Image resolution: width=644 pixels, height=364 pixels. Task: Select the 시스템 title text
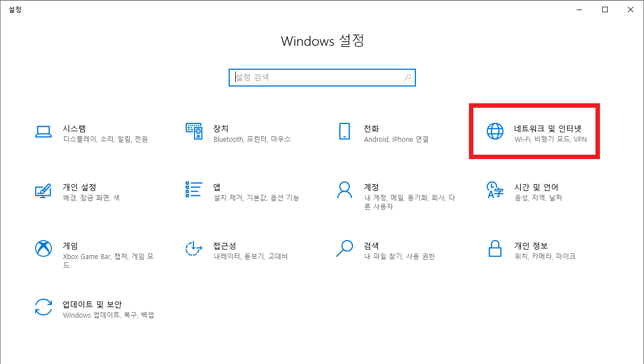point(74,129)
